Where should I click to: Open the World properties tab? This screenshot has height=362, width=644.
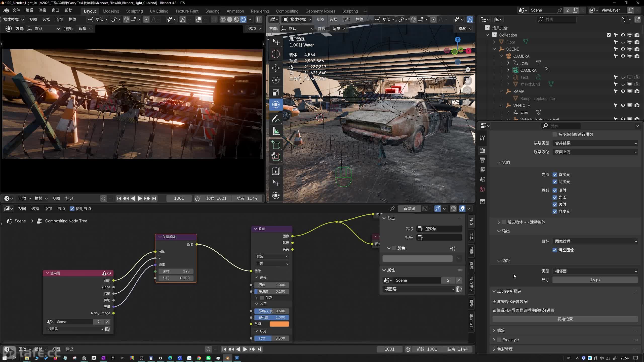pos(482,189)
